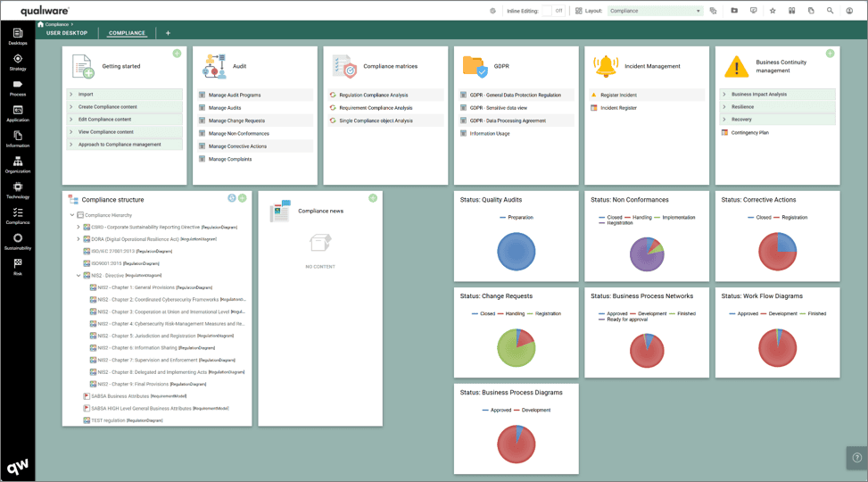868x482 pixels.
Task: Open the Layout dropdown showing Compliance
Action: (655, 11)
